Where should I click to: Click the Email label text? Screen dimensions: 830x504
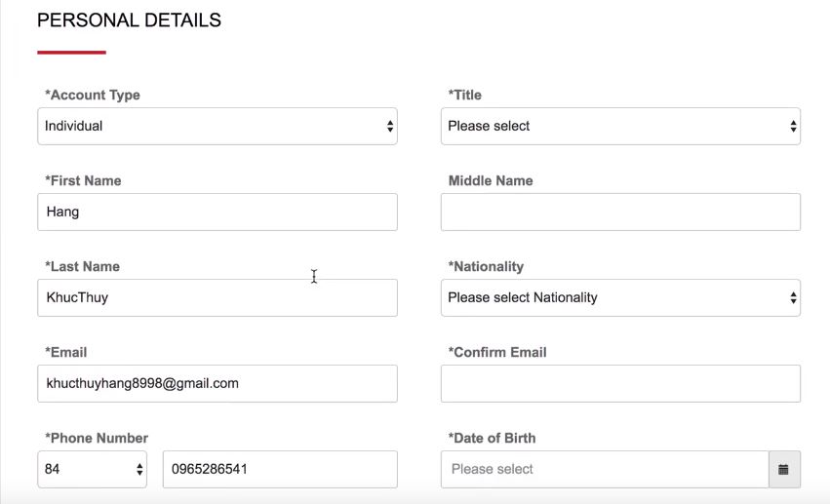[x=66, y=352]
